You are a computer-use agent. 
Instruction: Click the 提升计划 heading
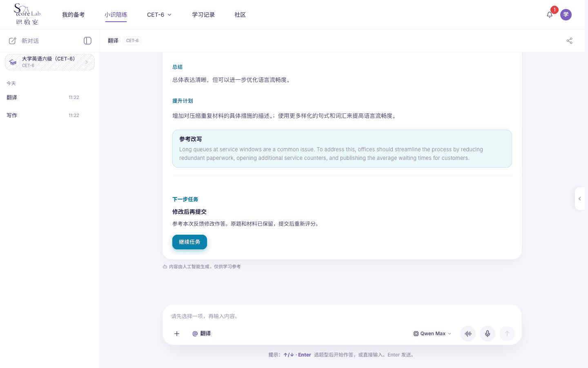pos(183,101)
